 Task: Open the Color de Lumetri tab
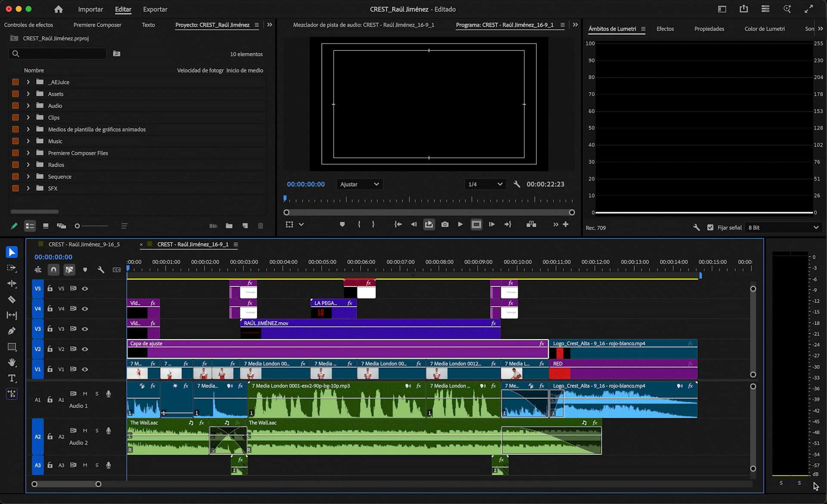[764, 29]
